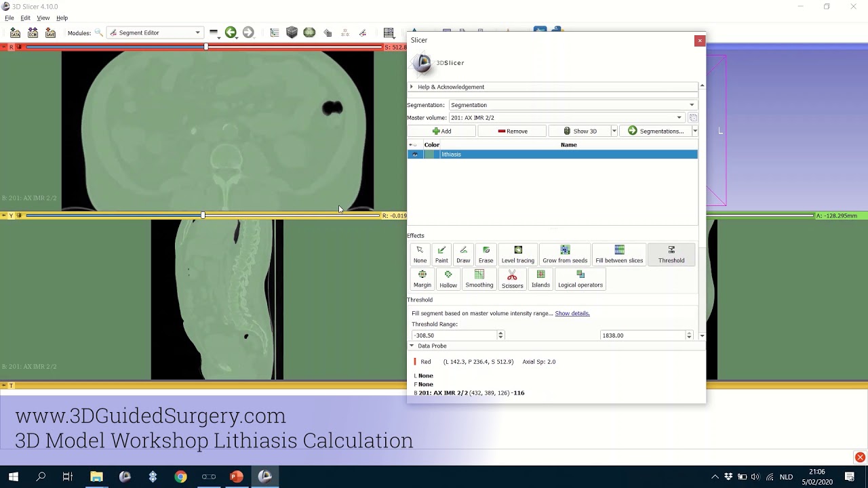868x488 pixels.
Task: Open Chrome from the Windows taskbar
Action: 180,476
